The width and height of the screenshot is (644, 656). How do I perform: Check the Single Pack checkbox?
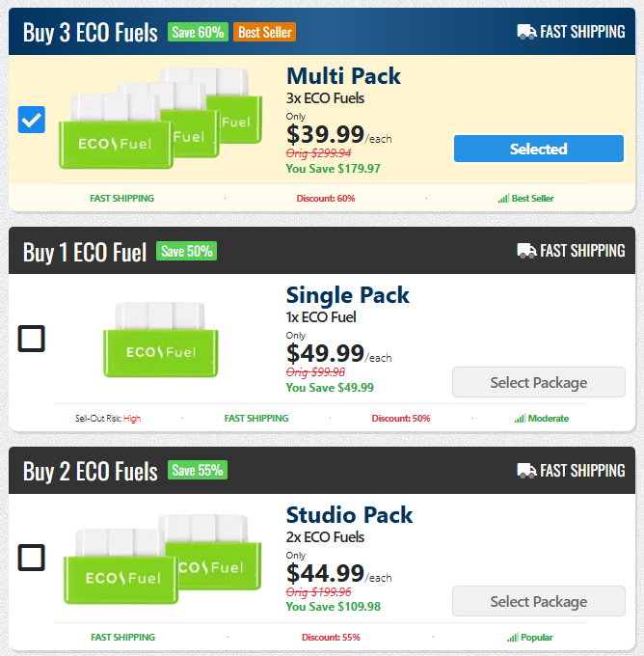click(32, 339)
